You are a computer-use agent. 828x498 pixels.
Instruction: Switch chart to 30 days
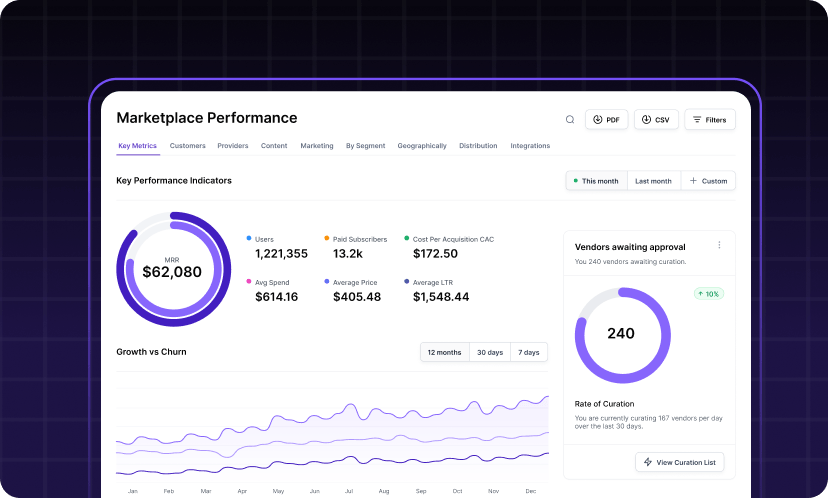tap(489, 352)
